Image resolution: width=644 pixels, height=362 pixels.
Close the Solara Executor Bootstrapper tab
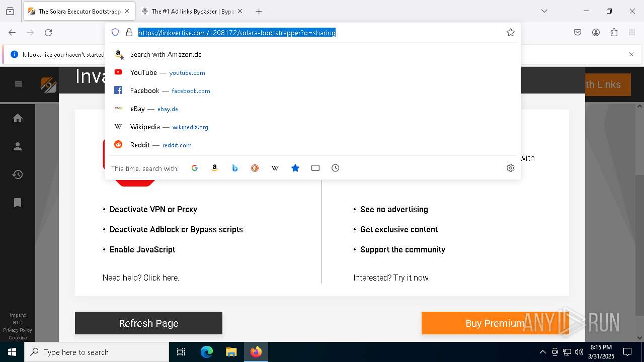[127, 11]
